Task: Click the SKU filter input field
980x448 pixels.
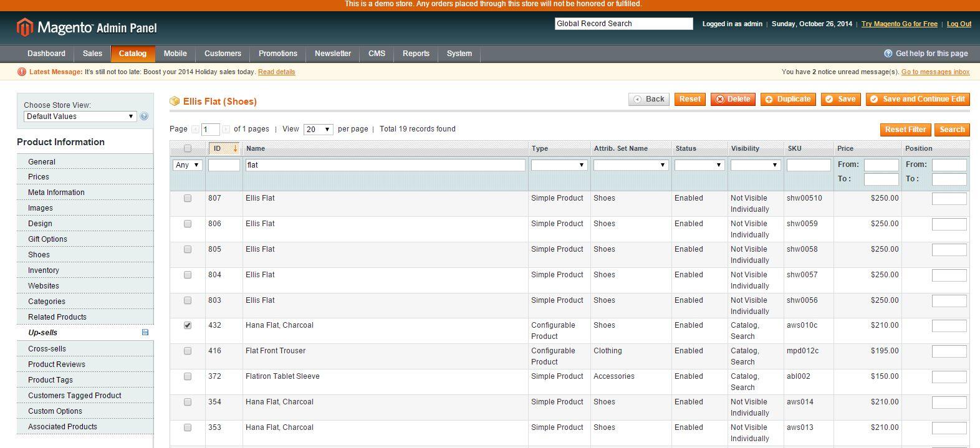Action: [809, 165]
